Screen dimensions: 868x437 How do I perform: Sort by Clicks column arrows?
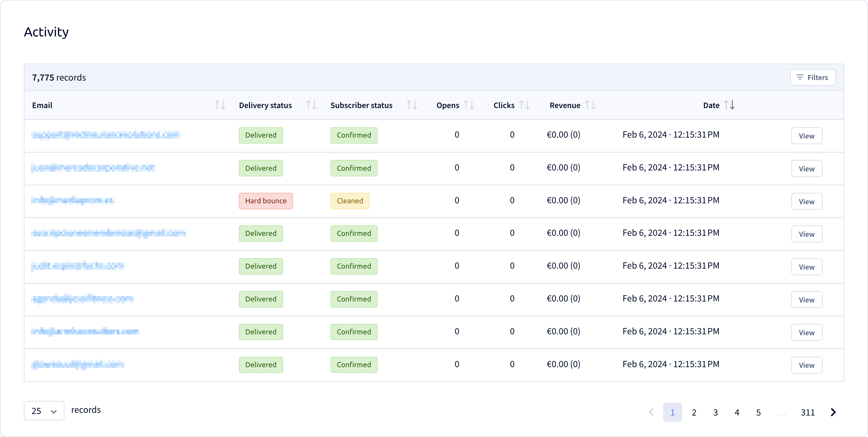point(524,105)
